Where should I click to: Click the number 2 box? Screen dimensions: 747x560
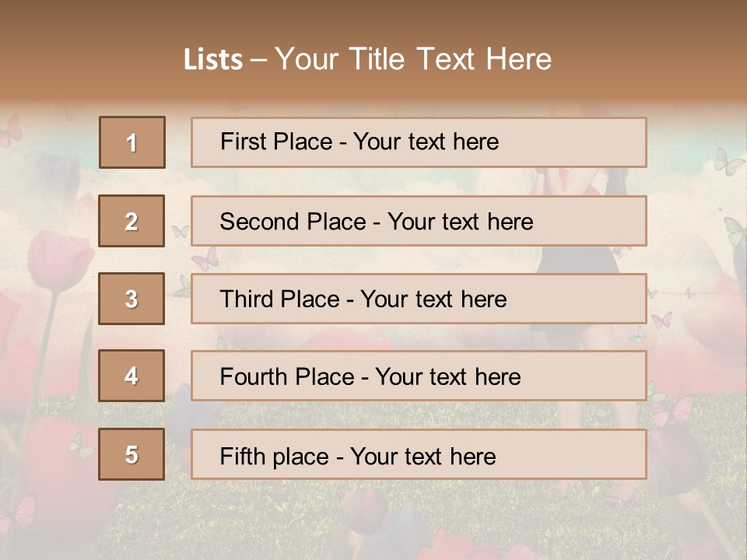tap(132, 221)
